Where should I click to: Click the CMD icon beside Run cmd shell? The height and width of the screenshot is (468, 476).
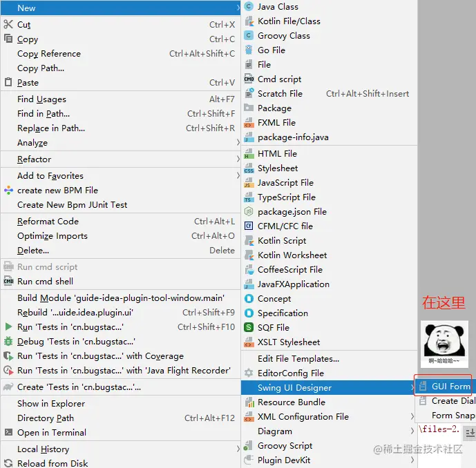click(x=8, y=281)
